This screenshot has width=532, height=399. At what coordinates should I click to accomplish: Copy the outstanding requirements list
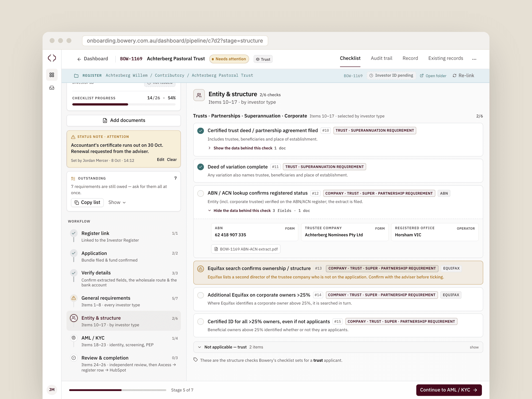coord(87,203)
